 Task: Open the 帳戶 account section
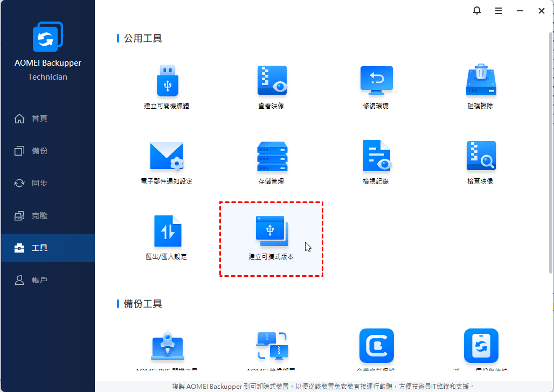(48, 280)
